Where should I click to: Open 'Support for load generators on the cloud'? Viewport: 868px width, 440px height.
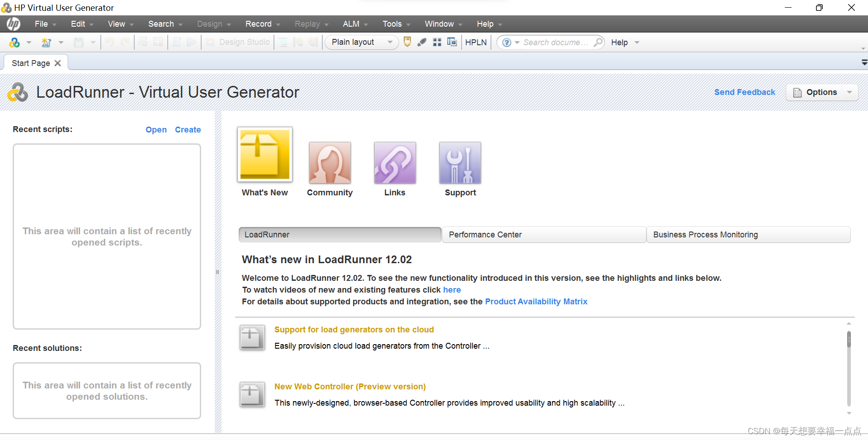(x=354, y=330)
